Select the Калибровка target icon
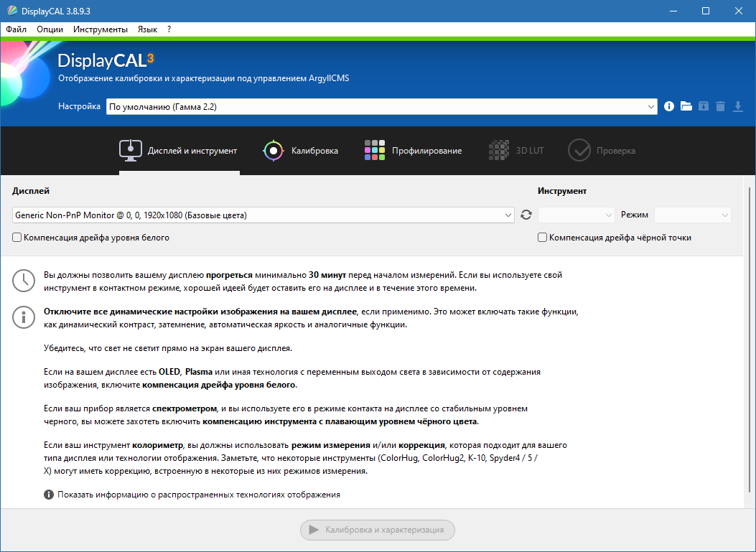 pyautogui.click(x=273, y=150)
